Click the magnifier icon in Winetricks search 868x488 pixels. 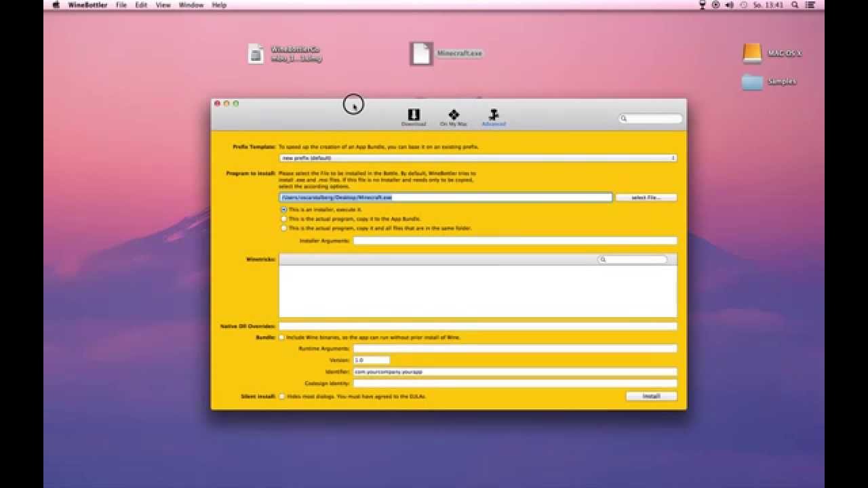coord(602,260)
